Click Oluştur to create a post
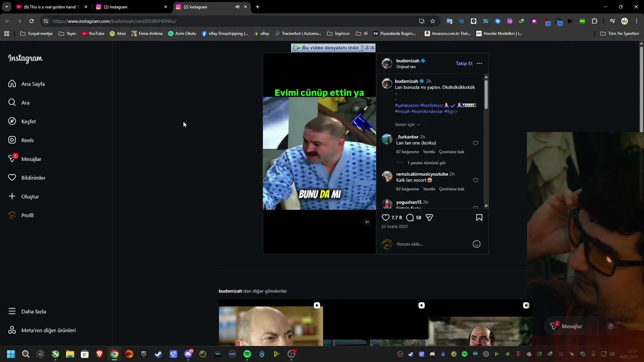The height and width of the screenshot is (362, 644). pos(24,197)
